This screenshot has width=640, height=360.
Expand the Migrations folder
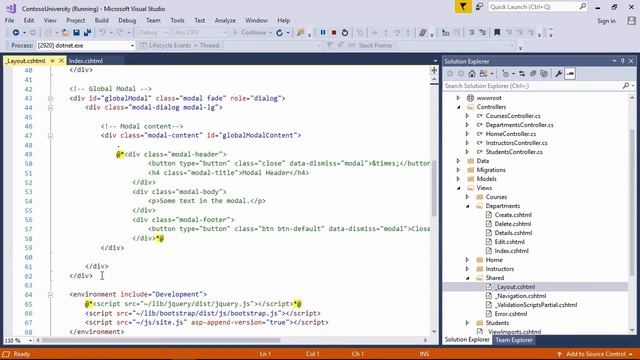(x=458, y=170)
